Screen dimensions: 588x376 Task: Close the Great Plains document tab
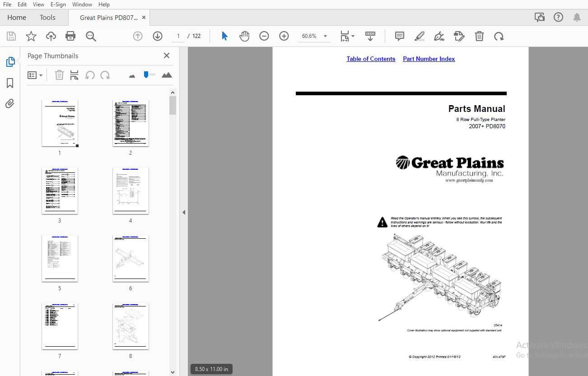[144, 18]
